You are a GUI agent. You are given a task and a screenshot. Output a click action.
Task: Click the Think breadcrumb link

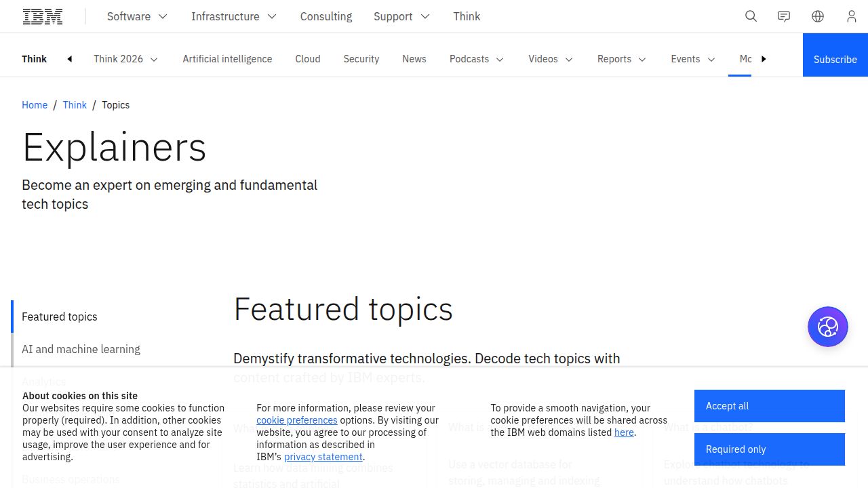click(x=75, y=105)
